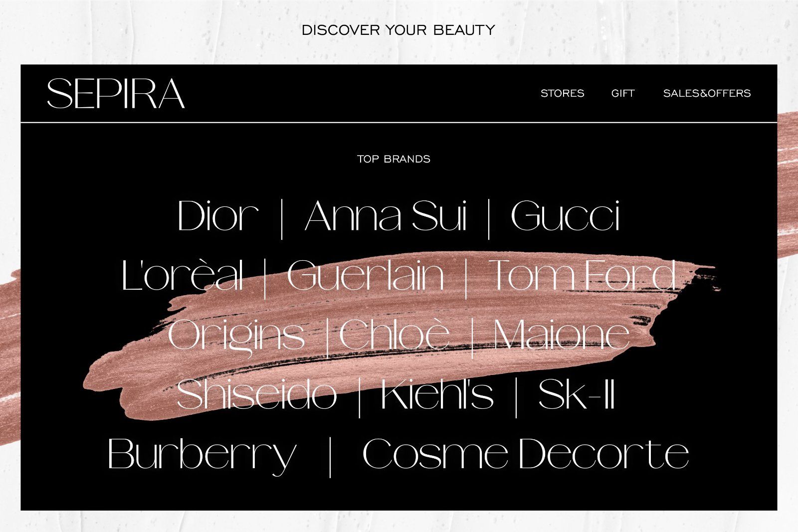The width and height of the screenshot is (798, 532).
Task: Select the L'orèal brand
Action: [183, 275]
